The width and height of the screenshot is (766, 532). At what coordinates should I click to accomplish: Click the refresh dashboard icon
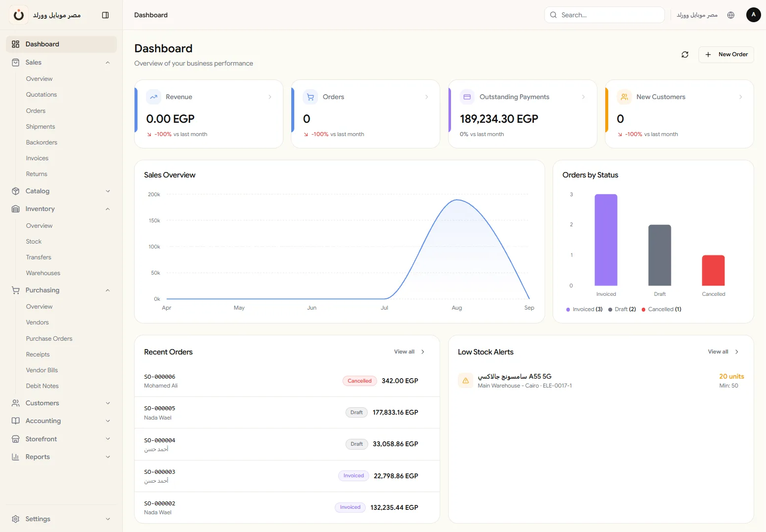click(x=685, y=55)
